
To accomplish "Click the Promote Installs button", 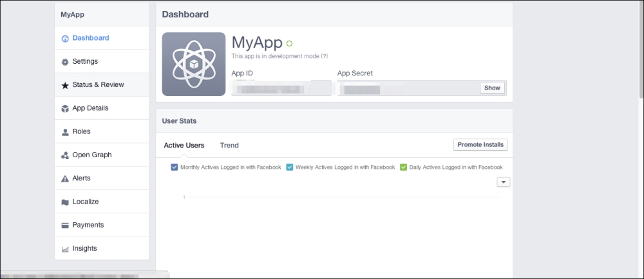I will (480, 145).
